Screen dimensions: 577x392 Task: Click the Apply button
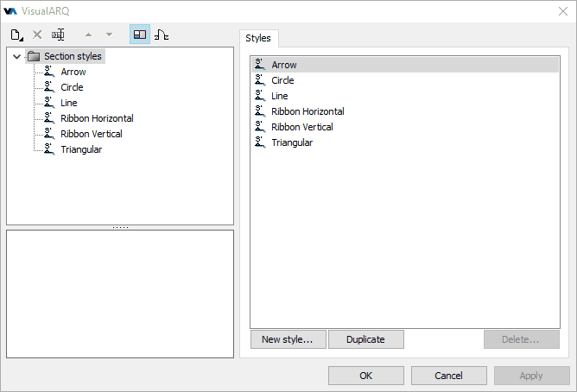point(532,376)
